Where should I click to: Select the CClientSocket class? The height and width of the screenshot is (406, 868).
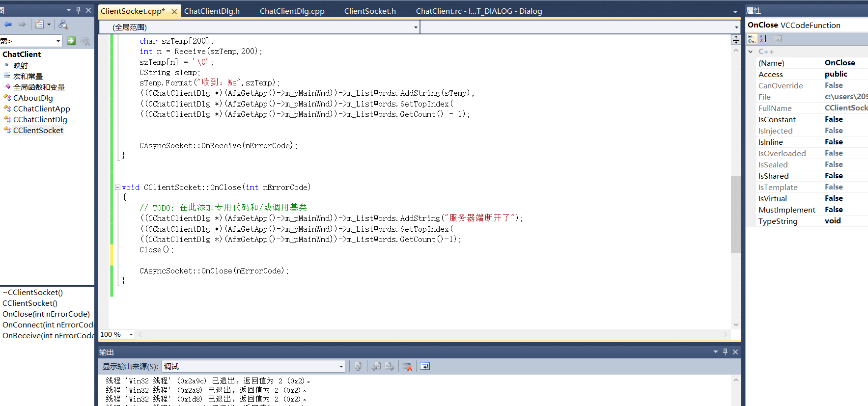38,130
